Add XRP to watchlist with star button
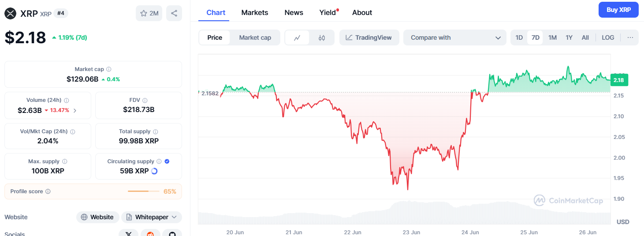 pos(149,13)
